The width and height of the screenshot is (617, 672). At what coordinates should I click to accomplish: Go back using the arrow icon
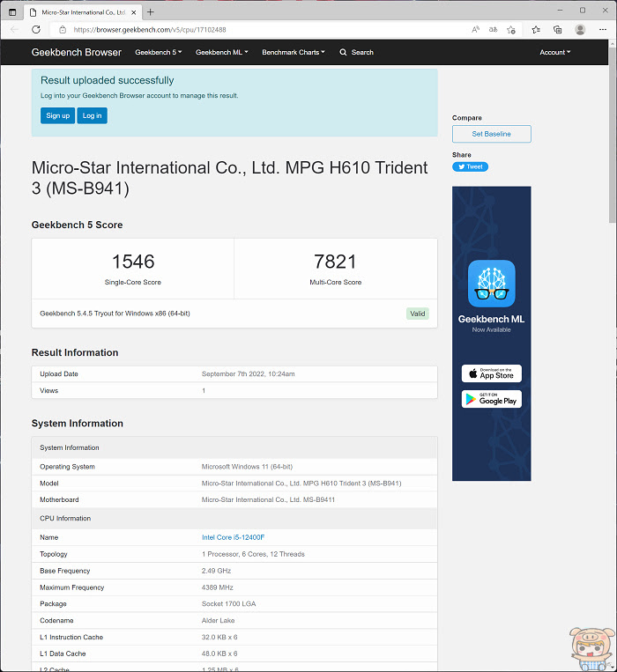[15, 30]
